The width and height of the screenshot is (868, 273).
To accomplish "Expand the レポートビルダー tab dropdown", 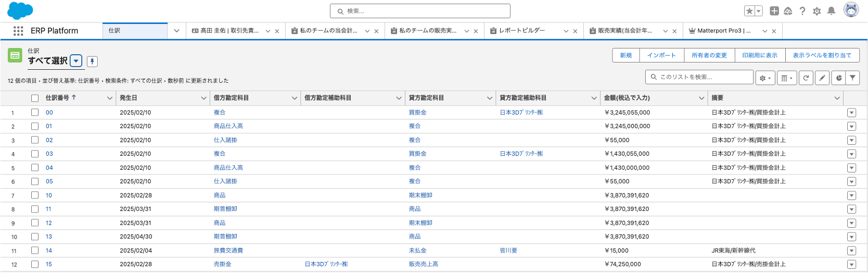I will (566, 31).
